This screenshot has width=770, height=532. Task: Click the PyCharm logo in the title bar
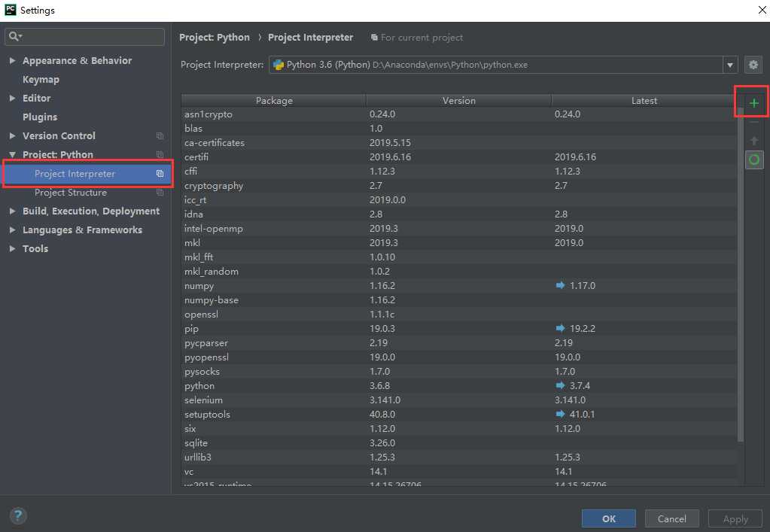pos(11,10)
